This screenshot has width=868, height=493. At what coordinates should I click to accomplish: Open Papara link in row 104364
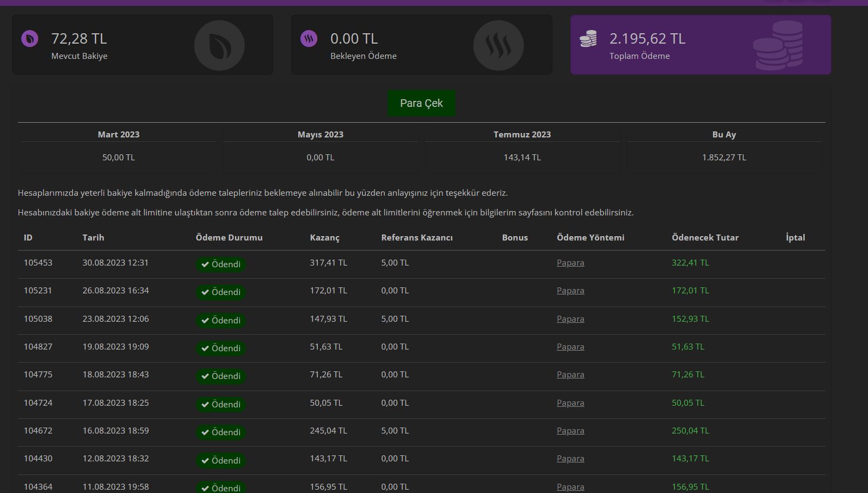[570, 487]
